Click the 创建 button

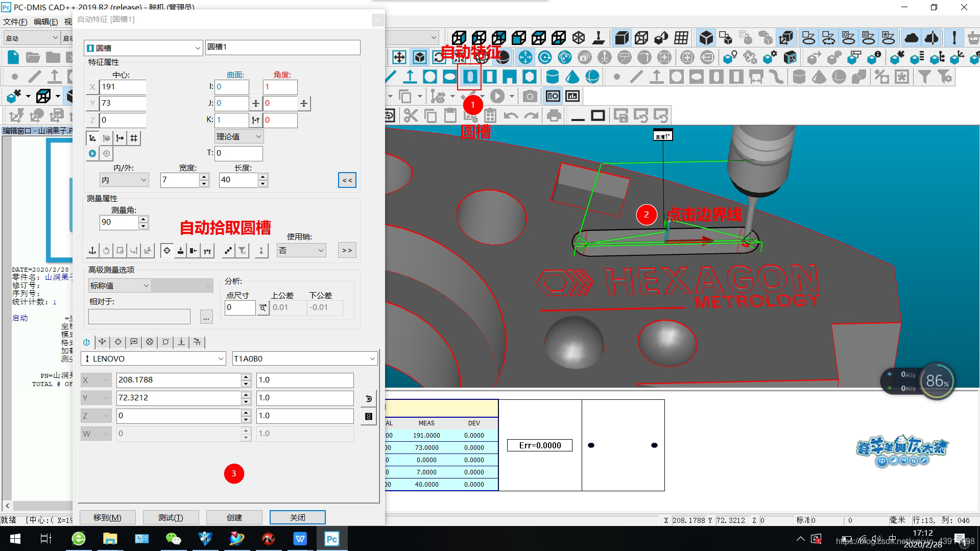pyautogui.click(x=234, y=517)
